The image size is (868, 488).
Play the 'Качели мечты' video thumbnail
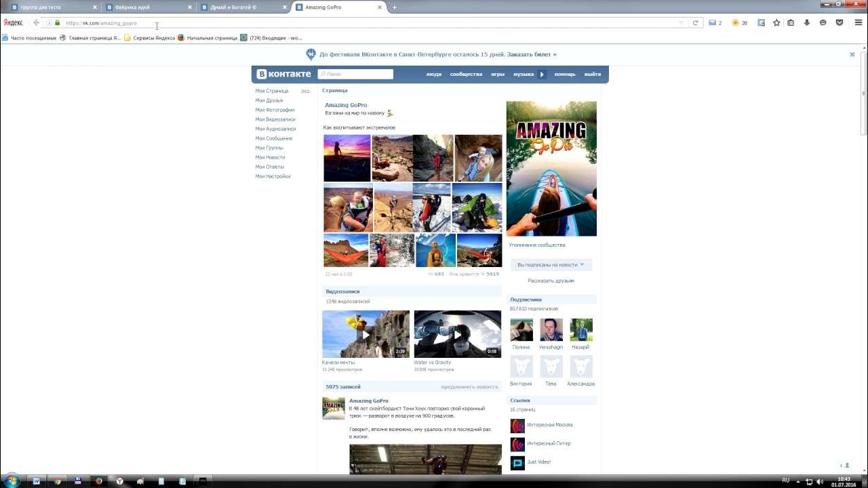tap(366, 334)
